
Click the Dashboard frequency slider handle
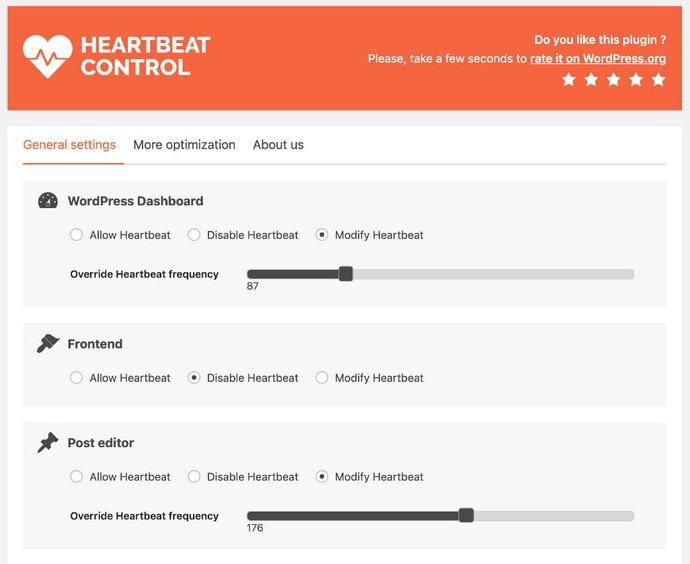tap(345, 274)
